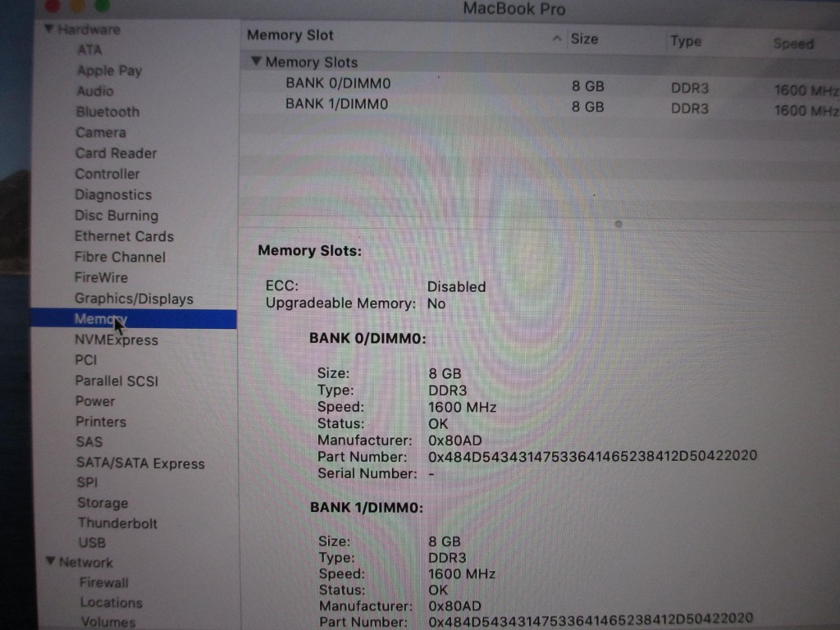
Task: Open SATA/SATA Express entry
Action: 139,463
